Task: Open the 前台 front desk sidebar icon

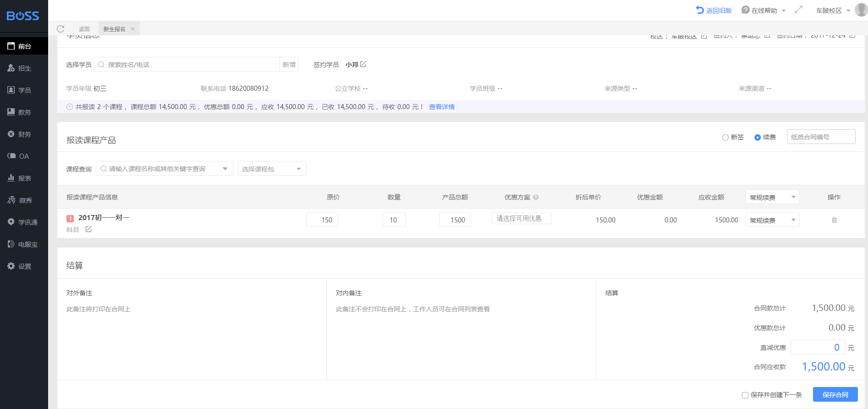Action: 11,46
